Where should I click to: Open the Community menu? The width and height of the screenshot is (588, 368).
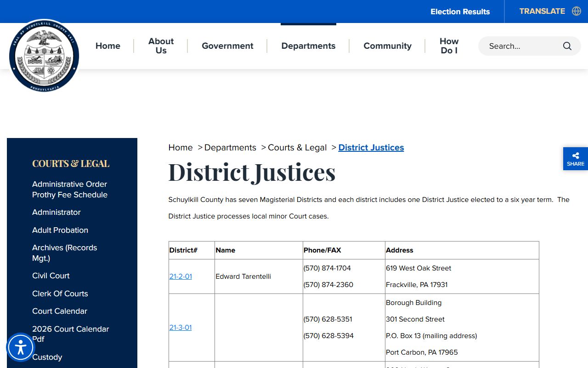(x=387, y=46)
